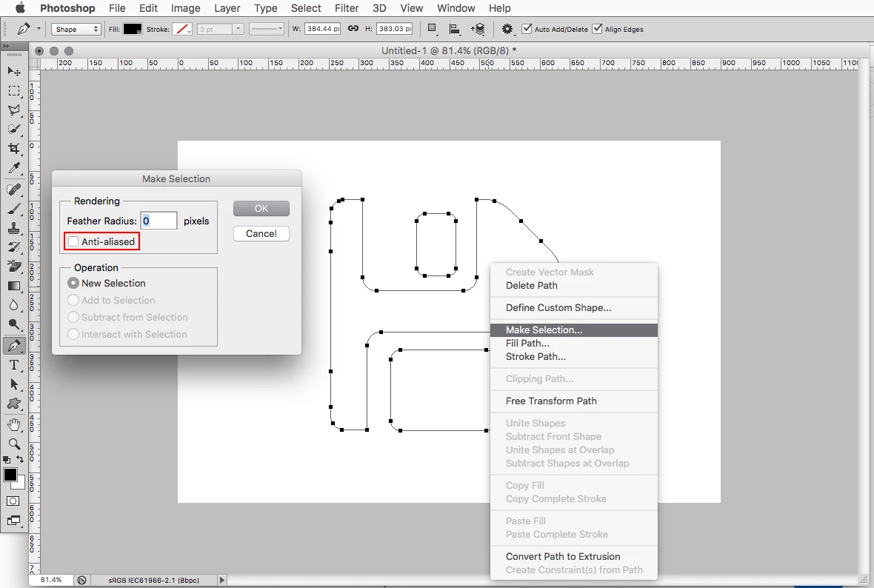Enable the Anti-aliased checkbox
This screenshot has width=874, height=588.
coord(73,241)
